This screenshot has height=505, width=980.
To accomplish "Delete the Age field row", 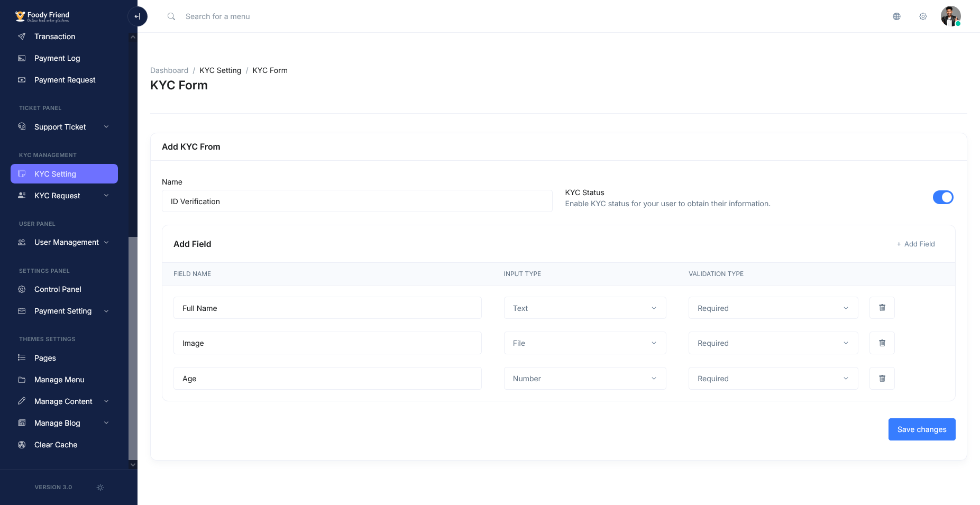I will click(x=882, y=378).
